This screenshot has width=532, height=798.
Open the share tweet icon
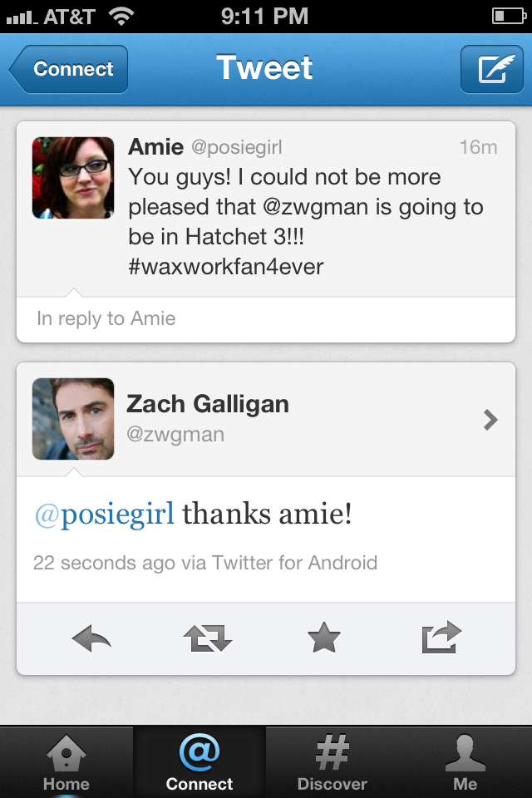[441, 638]
